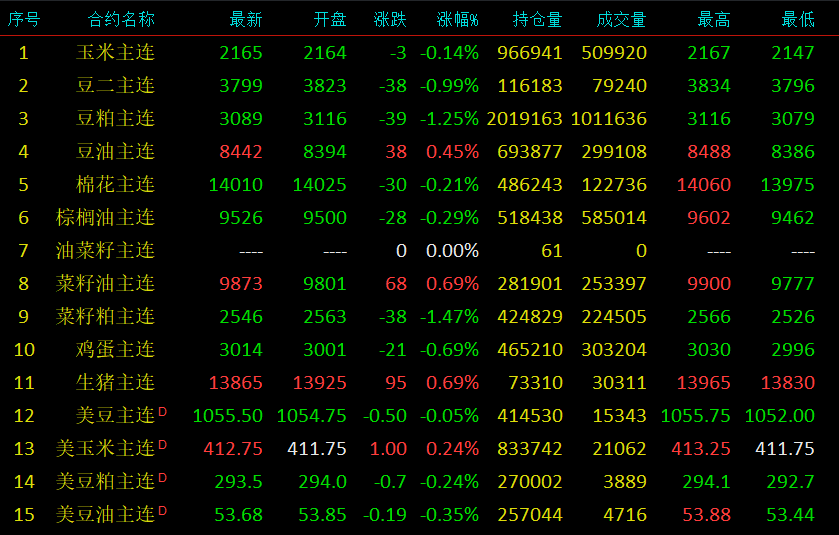Click the D marker beside 美豆油主连
The width and height of the screenshot is (839, 535).
click(x=163, y=511)
